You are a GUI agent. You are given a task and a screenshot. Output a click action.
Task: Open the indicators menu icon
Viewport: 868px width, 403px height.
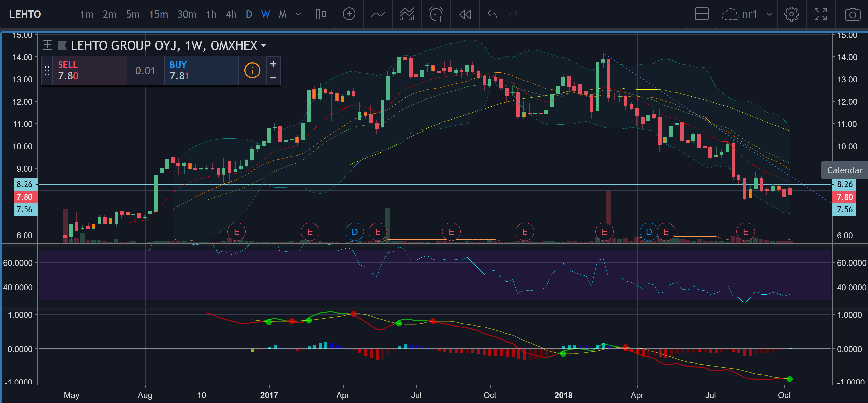[x=378, y=14]
